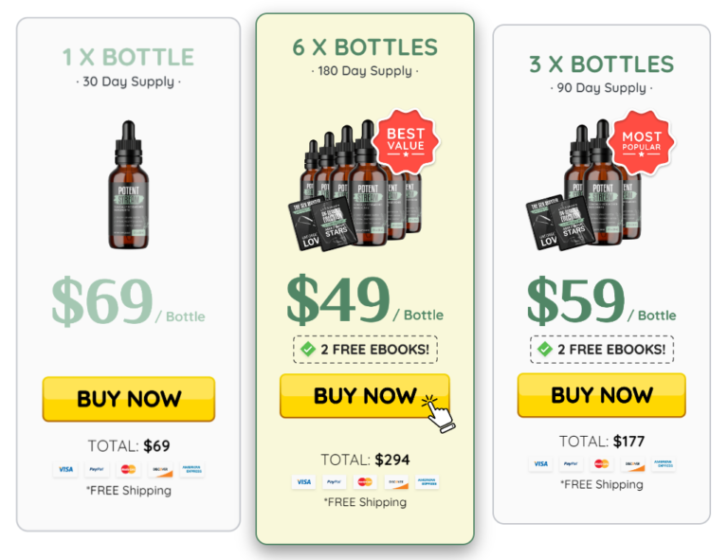This screenshot has height=560, width=728.
Task: Click the PayPal icon under 6 bottles
Action: pos(335,482)
